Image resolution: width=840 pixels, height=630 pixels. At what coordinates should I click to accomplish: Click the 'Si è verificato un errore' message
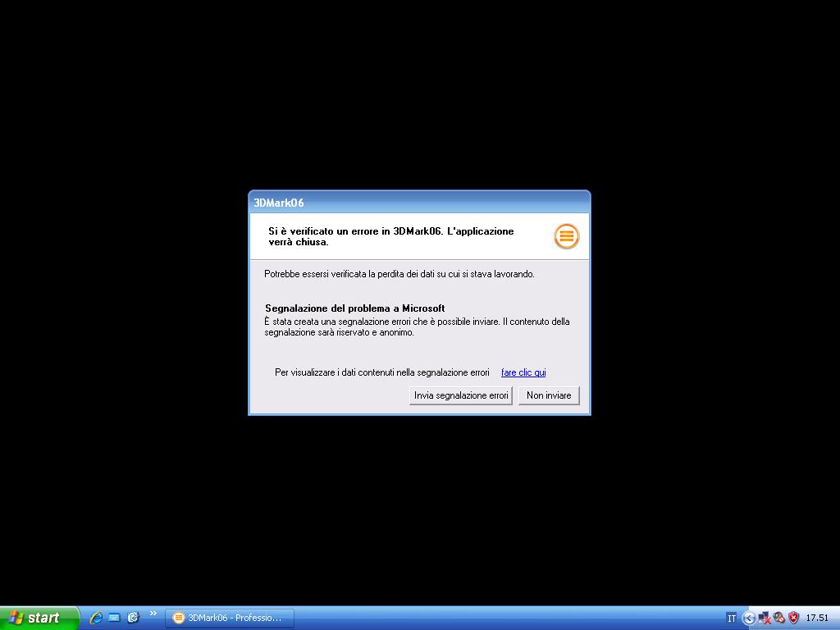pos(391,237)
